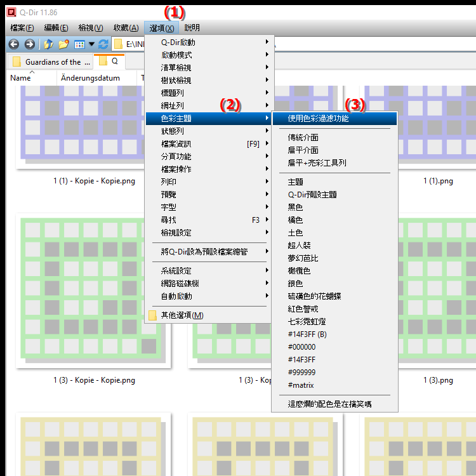Viewport: 476px width, 476px height.
Task: Choose the 紅色警戒 color theme
Action: coord(335,309)
